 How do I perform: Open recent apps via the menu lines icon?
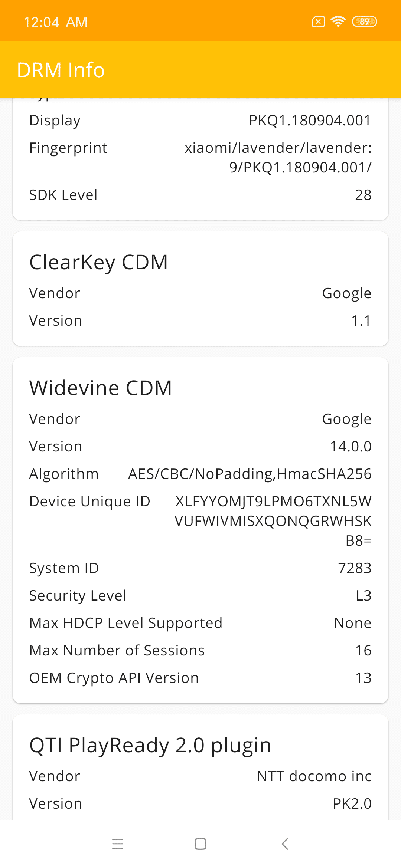click(x=117, y=844)
